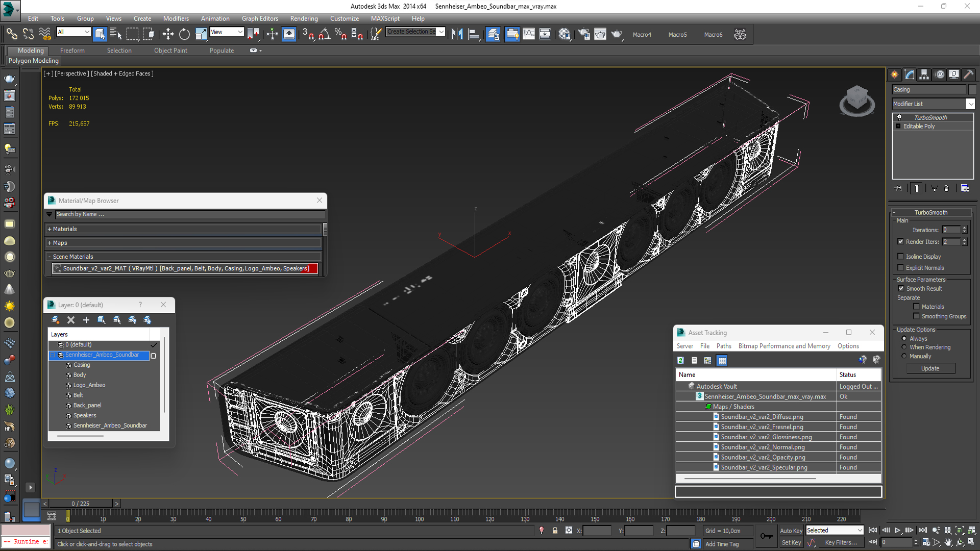Open the Modify command panel tab
980x551 pixels.
910,74
